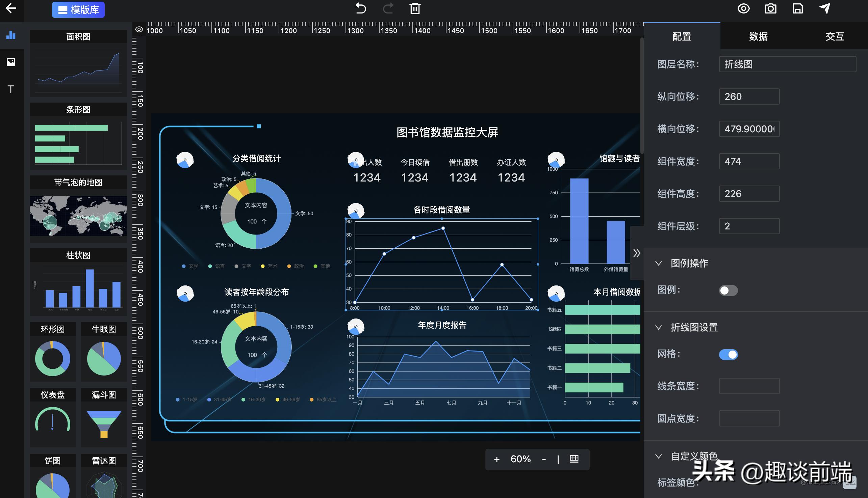Click the back arrow icon
Viewport: 868px width, 498px height.
point(11,8)
